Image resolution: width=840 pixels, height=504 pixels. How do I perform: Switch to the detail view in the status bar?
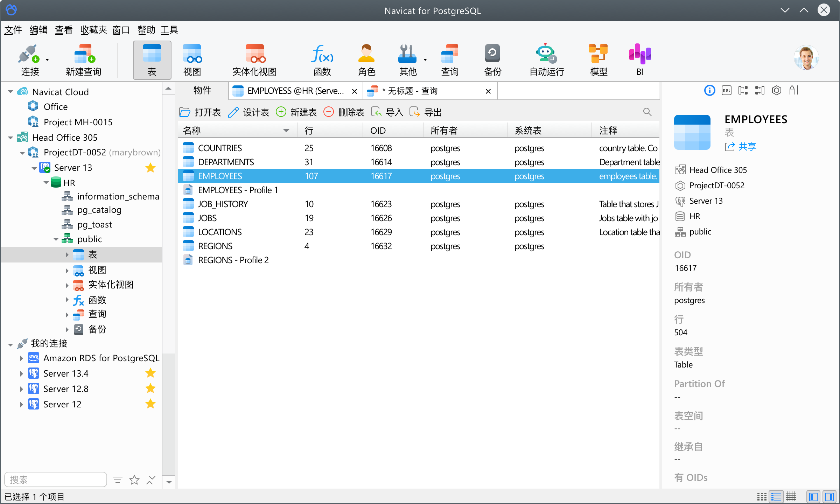click(791, 497)
